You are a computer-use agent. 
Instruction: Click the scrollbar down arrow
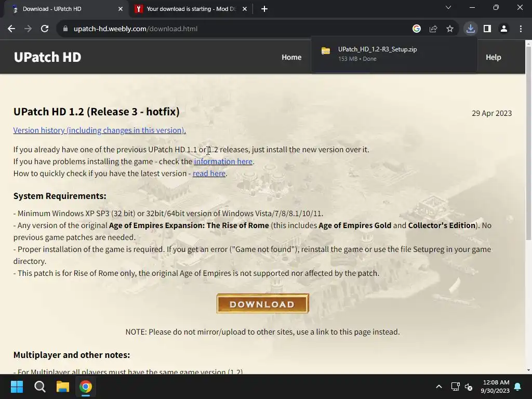tap(528, 370)
